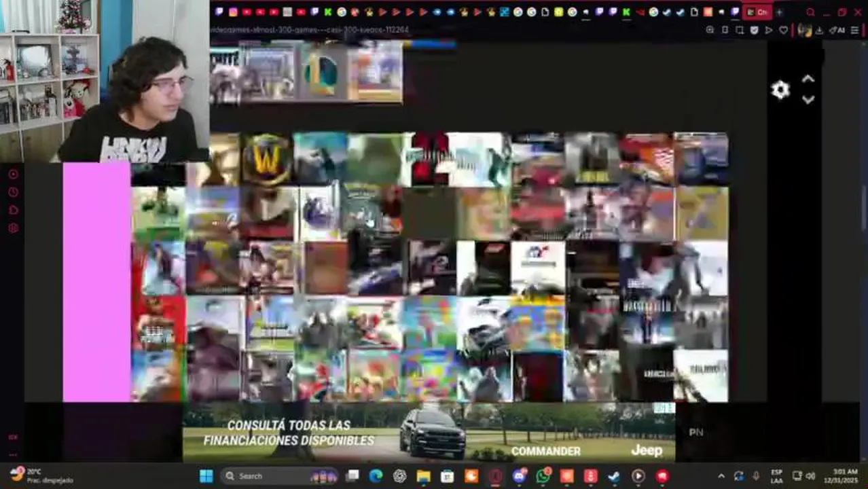Open the sidebar three-dots menu at bottom
The width and height of the screenshot is (868, 489).
point(13,454)
